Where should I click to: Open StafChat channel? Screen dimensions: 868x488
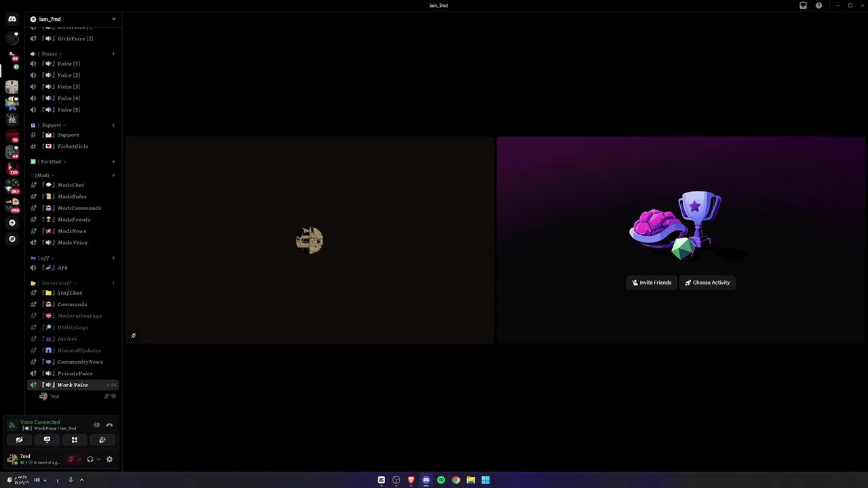(x=73, y=293)
